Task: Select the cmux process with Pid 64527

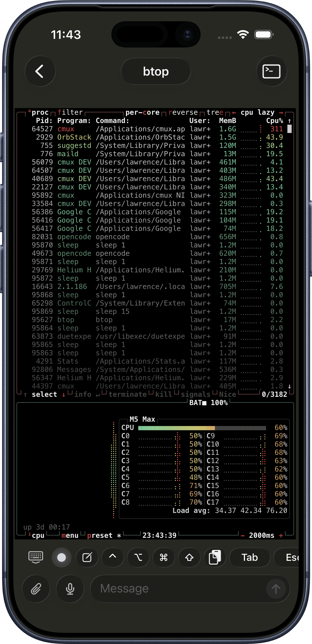Action: click(x=157, y=129)
